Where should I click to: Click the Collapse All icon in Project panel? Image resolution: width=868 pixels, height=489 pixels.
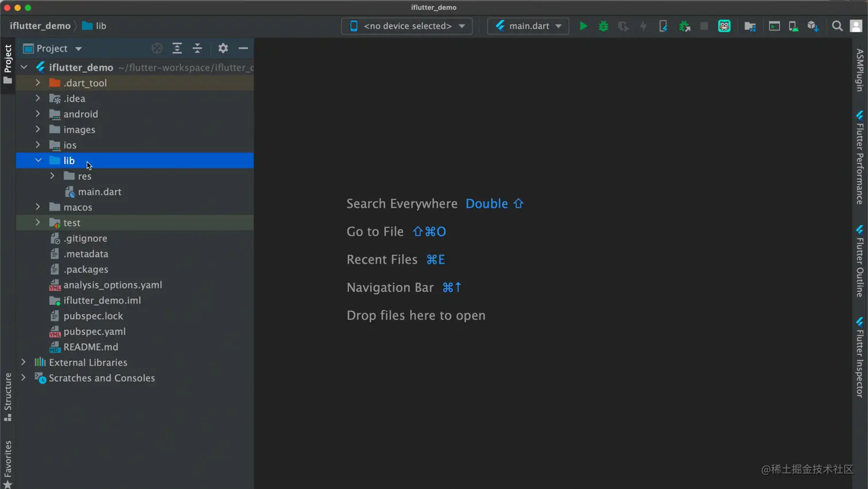pyautogui.click(x=197, y=48)
